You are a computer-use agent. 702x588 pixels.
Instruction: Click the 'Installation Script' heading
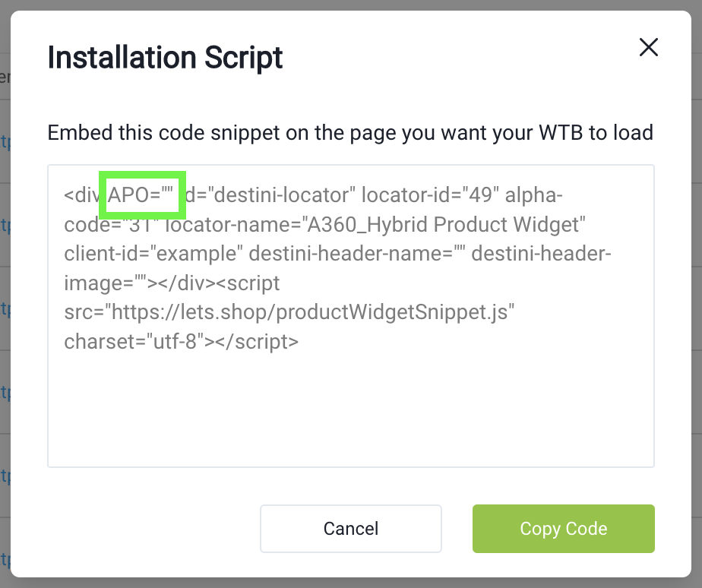click(165, 58)
